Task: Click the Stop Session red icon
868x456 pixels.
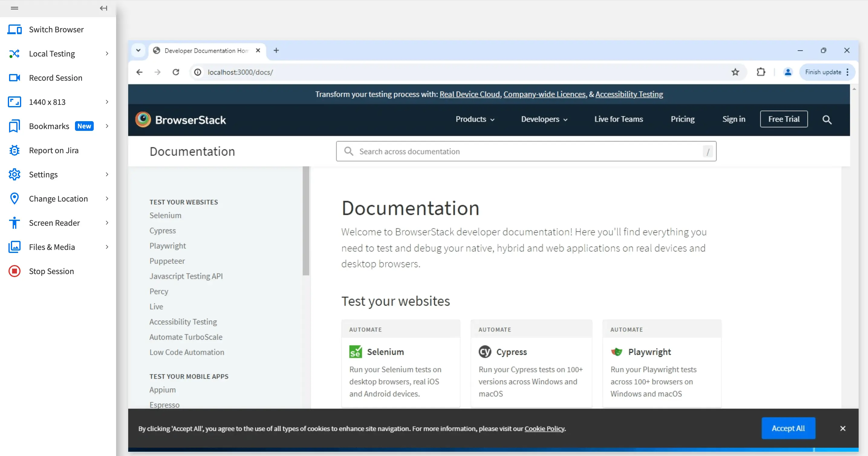Action: click(x=15, y=271)
